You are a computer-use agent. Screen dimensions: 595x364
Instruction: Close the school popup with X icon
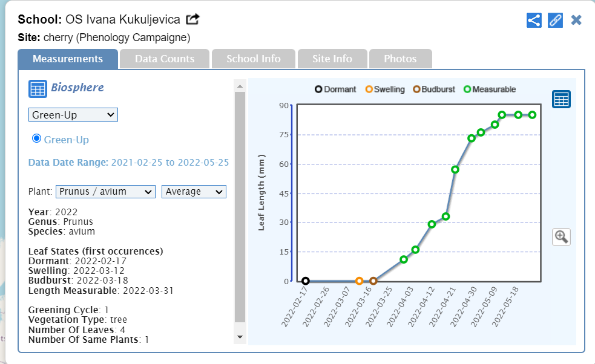click(x=576, y=20)
